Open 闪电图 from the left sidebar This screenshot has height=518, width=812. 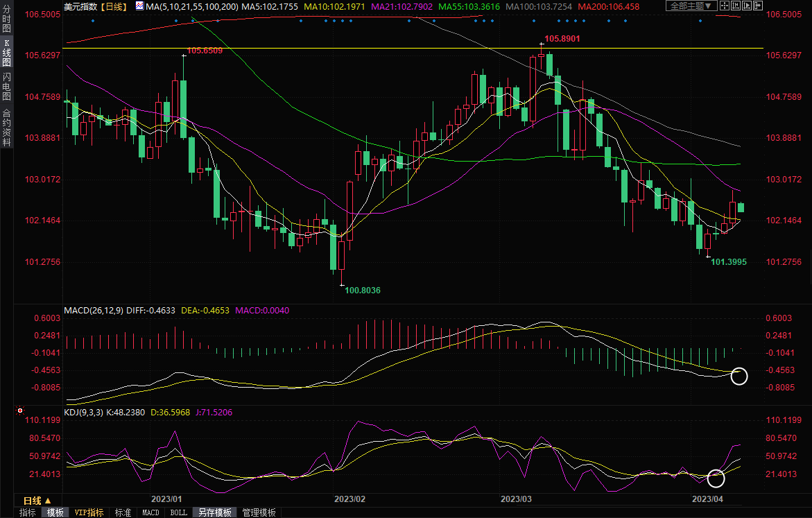(x=7, y=87)
